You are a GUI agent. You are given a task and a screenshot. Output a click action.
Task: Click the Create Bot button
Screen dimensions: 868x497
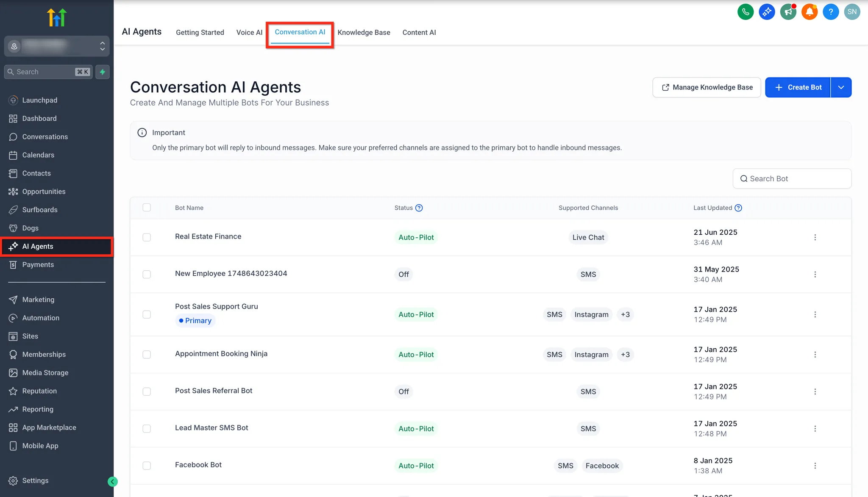(798, 87)
